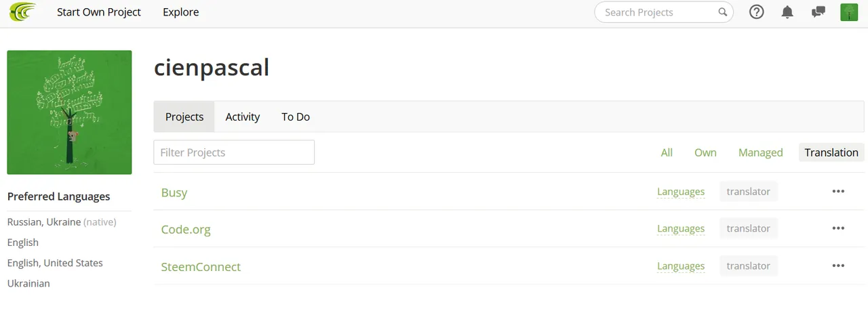The image size is (868, 315).
Task: Open more options for SteemConnect project
Action: (838, 266)
